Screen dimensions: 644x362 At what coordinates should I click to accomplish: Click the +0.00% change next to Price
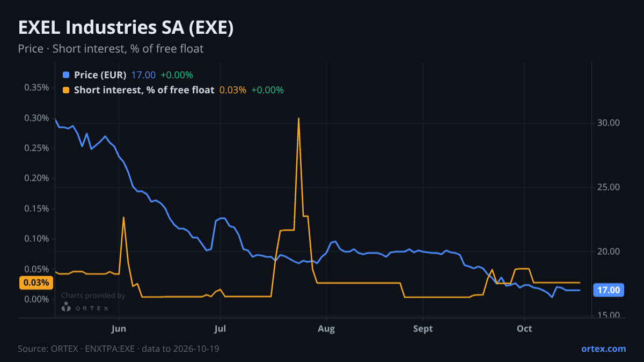point(177,75)
